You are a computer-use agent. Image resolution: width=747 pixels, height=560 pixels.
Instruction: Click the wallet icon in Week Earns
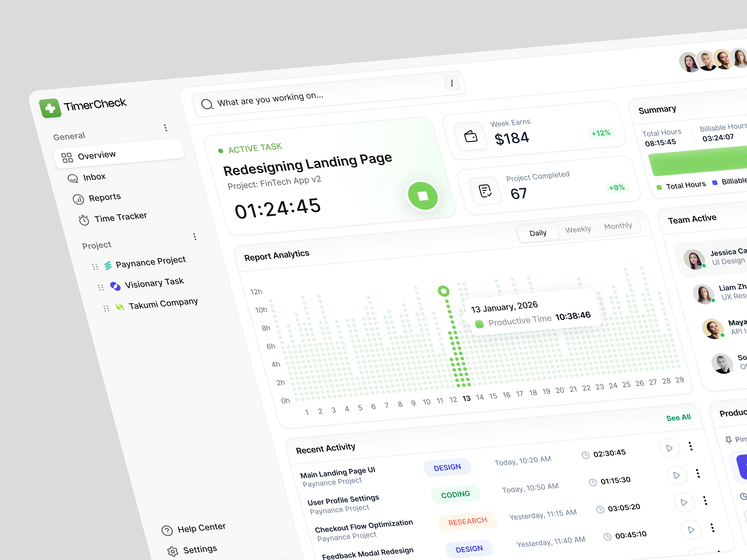click(x=471, y=136)
